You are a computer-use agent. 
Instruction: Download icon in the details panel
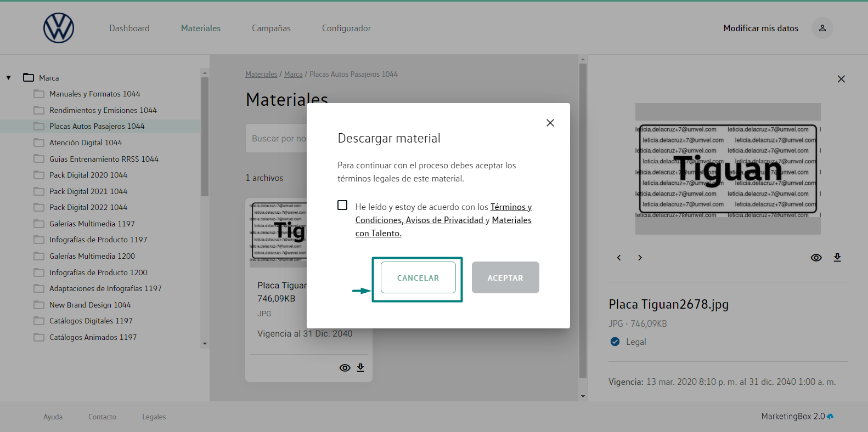coord(837,257)
